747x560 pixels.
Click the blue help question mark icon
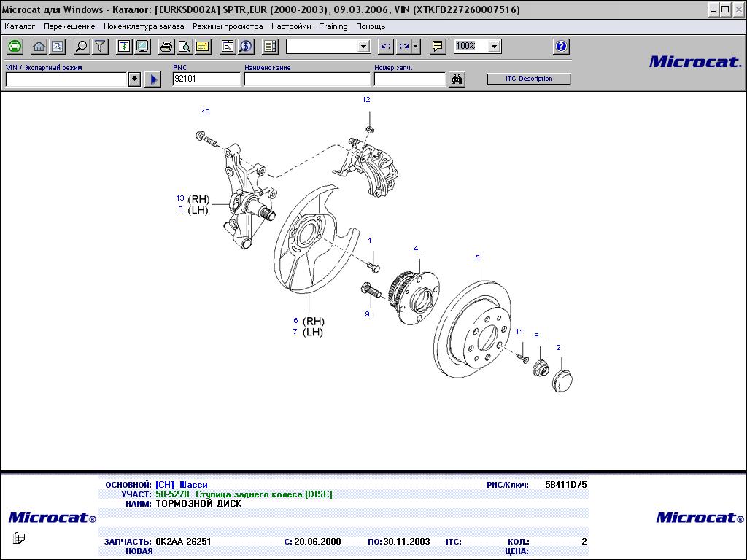coord(561,47)
